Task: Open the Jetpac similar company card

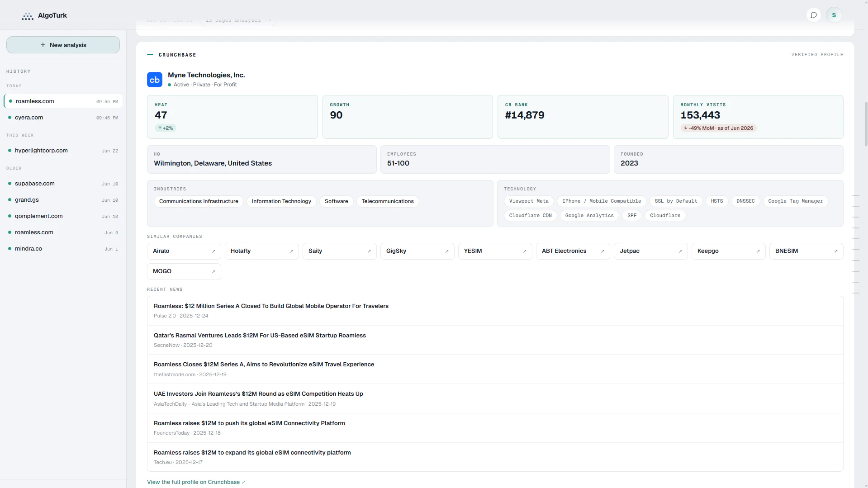Action: point(651,251)
